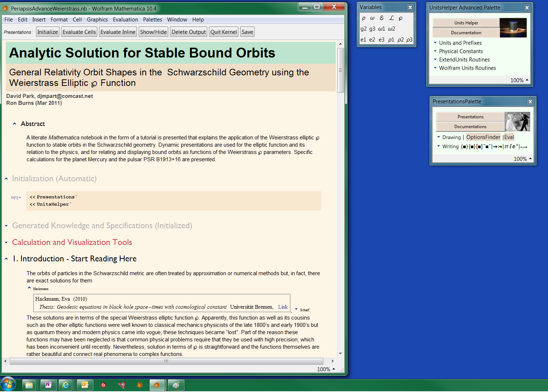This screenshot has height=392, width=548.
Task: Switch to active Mathematica taskbar button
Action: click(157, 385)
